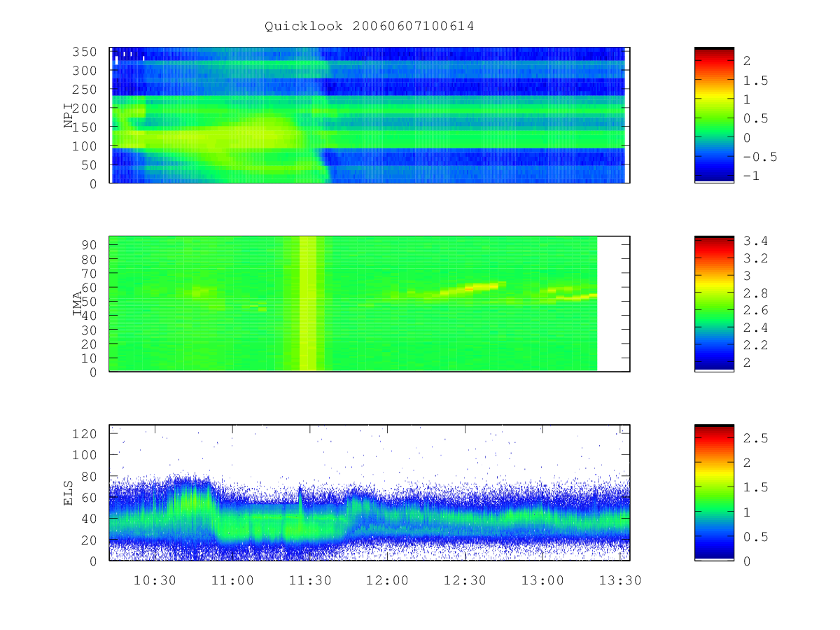Click the NPI color scale bar

[714, 115]
